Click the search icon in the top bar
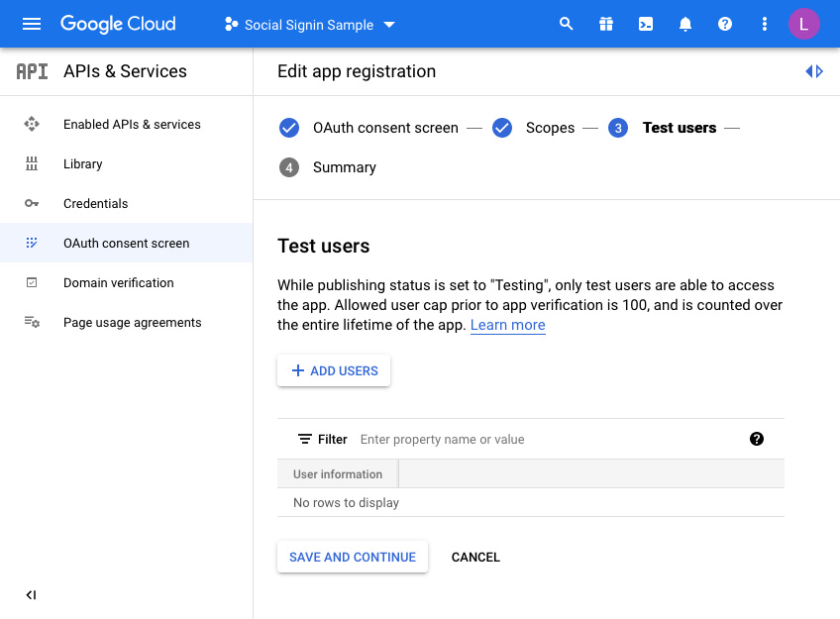 tap(567, 23)
